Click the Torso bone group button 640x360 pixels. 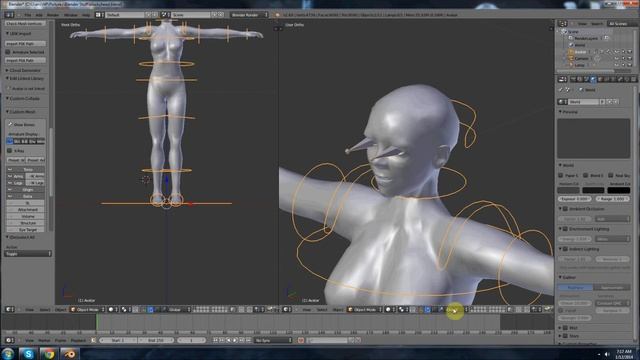pyautogui.click(x=28, y=169)
